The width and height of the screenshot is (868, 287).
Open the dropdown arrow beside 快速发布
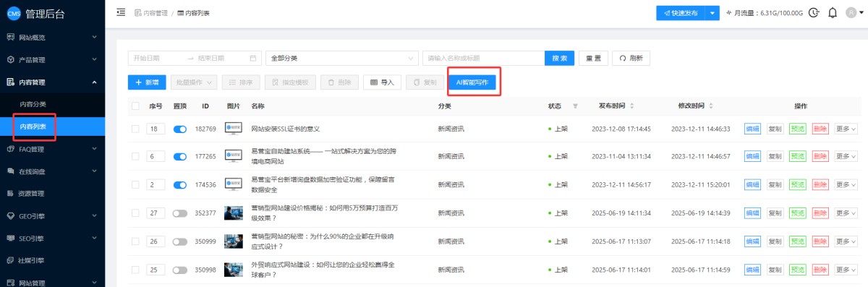click(713, 13)
